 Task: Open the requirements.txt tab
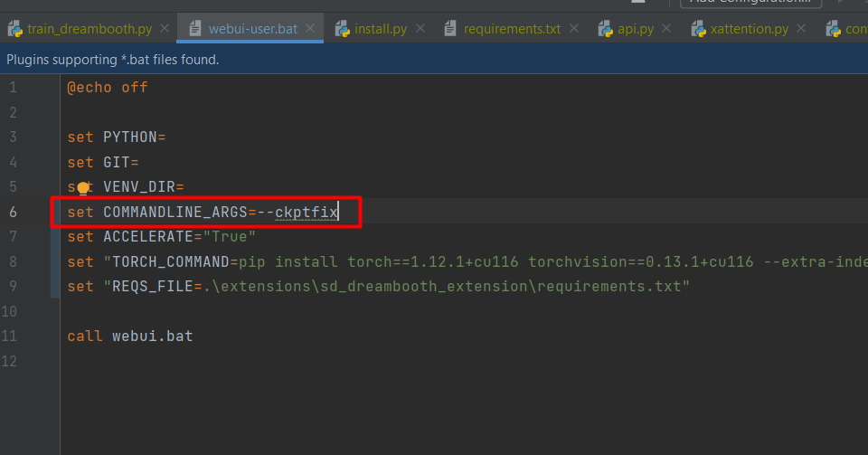512,29
